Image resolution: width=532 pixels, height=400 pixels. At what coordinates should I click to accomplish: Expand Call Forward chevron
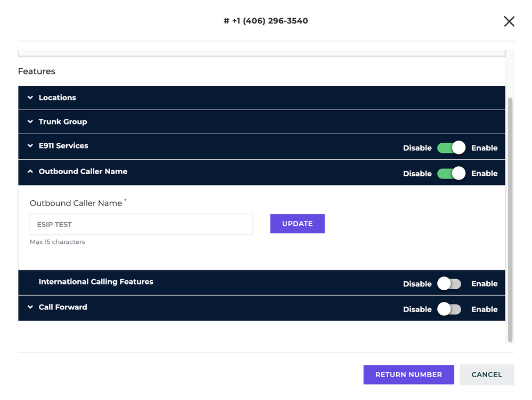(x=30, y=307)
